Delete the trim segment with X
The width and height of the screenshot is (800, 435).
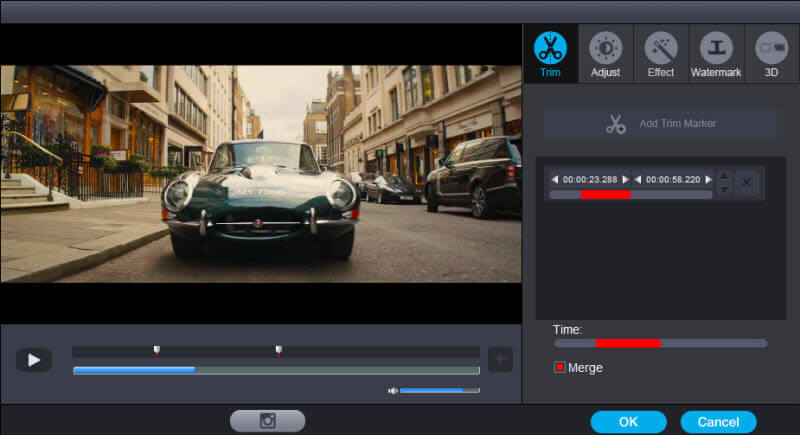coord(746,183)
